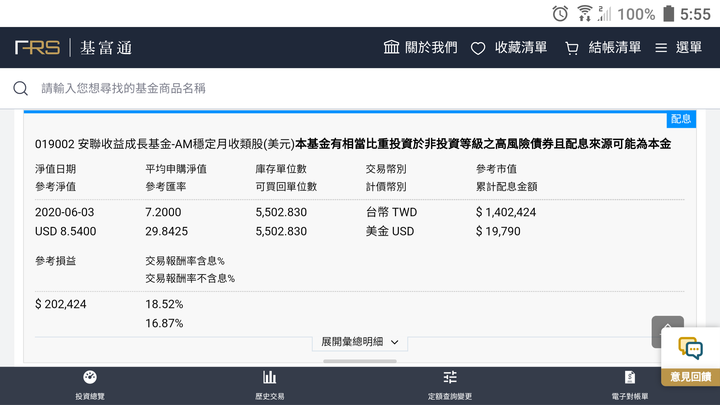Tap 意見回饋 feedback label
This screenshot has height=405, width=720.
click(690, 377)
